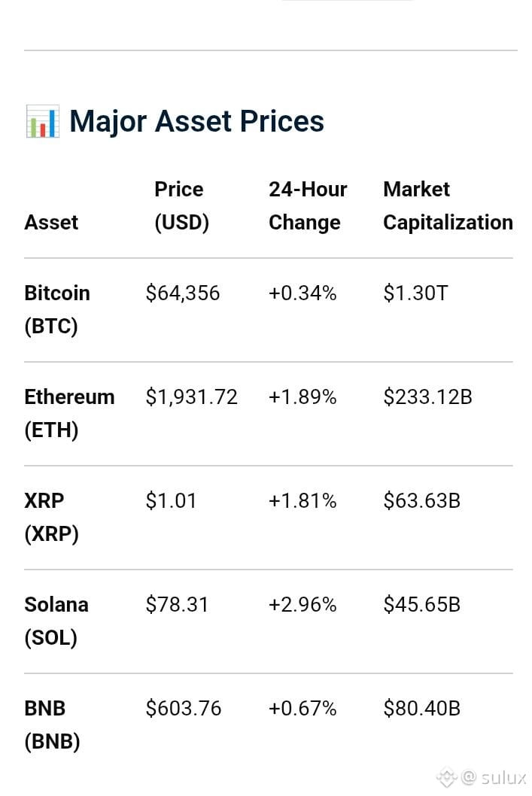This screenshot has height=796, width=532.
Task: Select Bitcoin's $1.30T market cap
Action: (415, 293)
